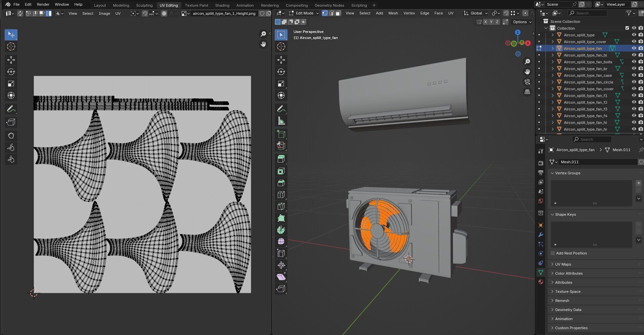Add a new vertex group with the plus button
Screen dimensions: 644x335
click(x=639, y=183)
